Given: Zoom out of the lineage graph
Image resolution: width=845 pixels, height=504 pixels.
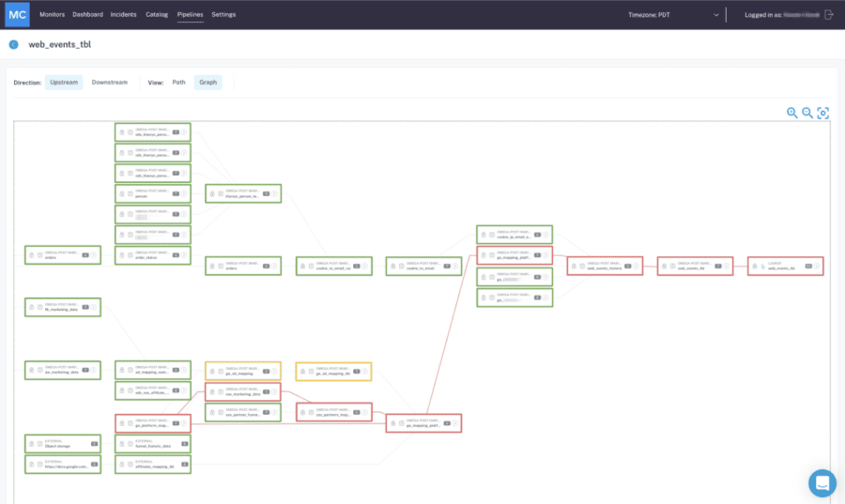Looking at the screenshot, I should (x=807, y=113).
